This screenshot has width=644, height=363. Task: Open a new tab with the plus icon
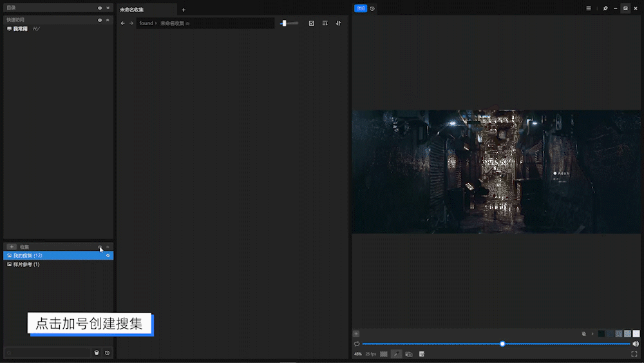point(184,10)
